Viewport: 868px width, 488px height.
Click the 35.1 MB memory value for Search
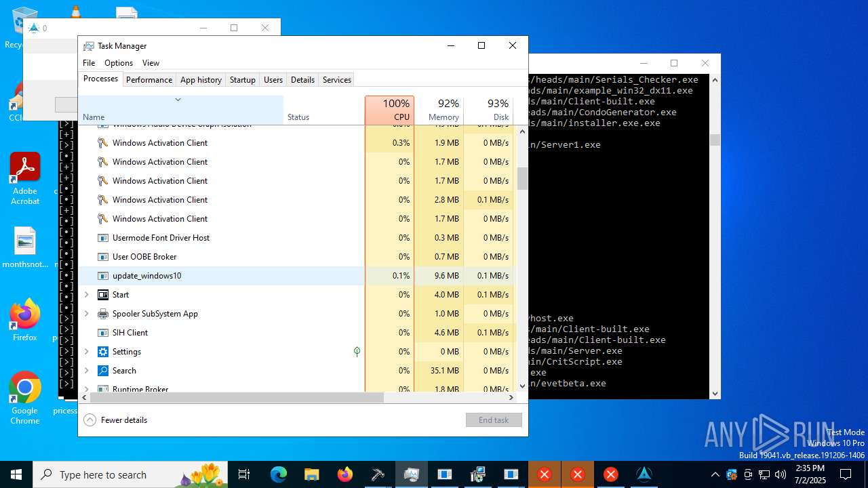pos(445,371)
